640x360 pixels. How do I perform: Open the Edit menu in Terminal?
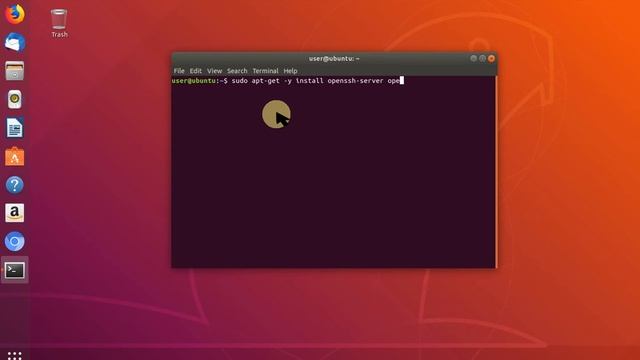point(196,71)
